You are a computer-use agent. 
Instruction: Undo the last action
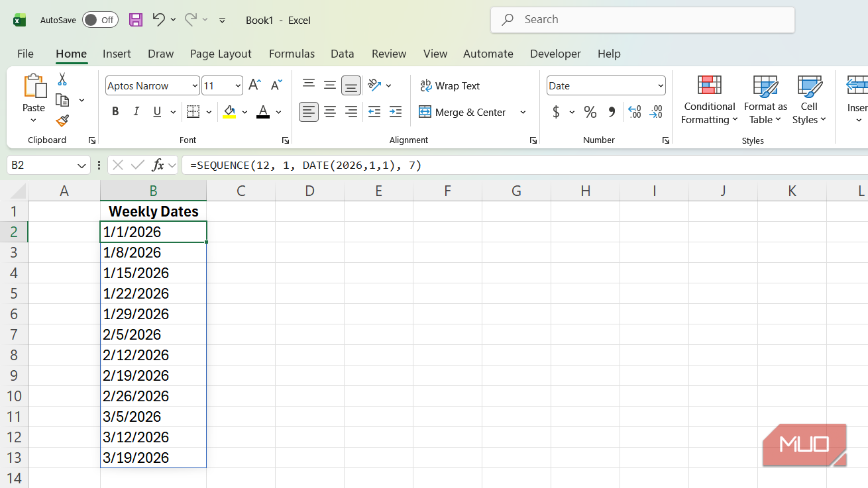158,20
